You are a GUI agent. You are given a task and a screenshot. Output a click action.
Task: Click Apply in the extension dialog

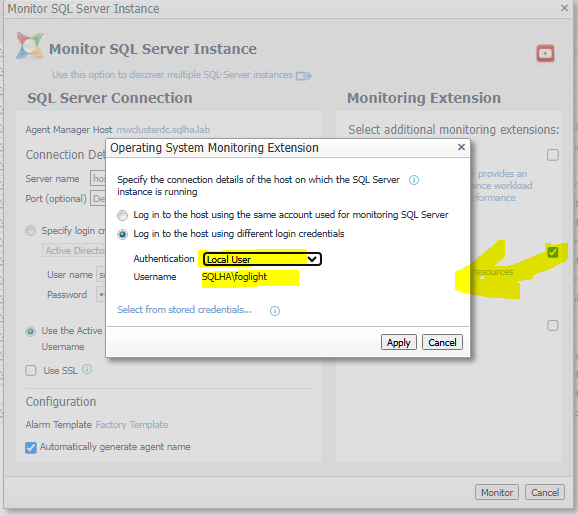tap(398, 342)
